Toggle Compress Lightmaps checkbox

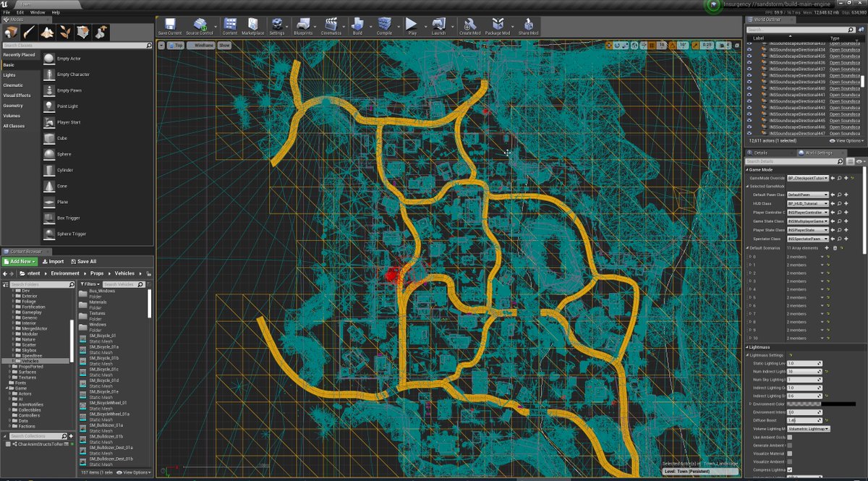coord(789,469)
